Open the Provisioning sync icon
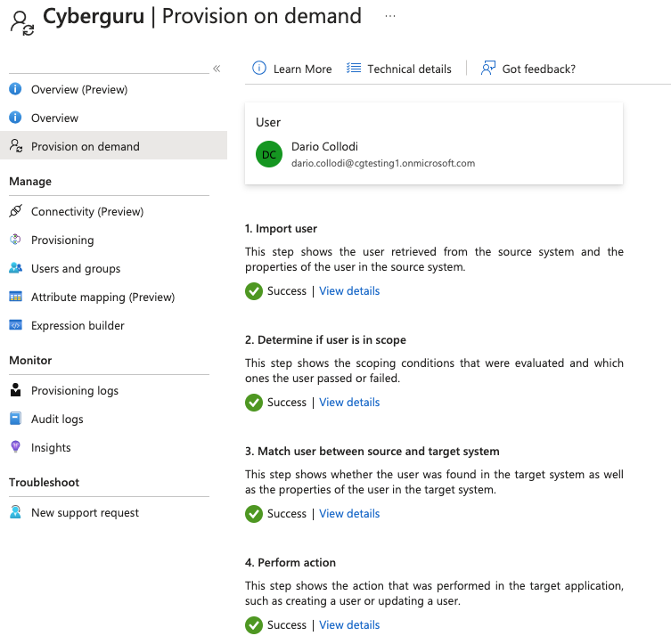Image resolution: width=671 pixels, height=644 pixels. [15, 240]
